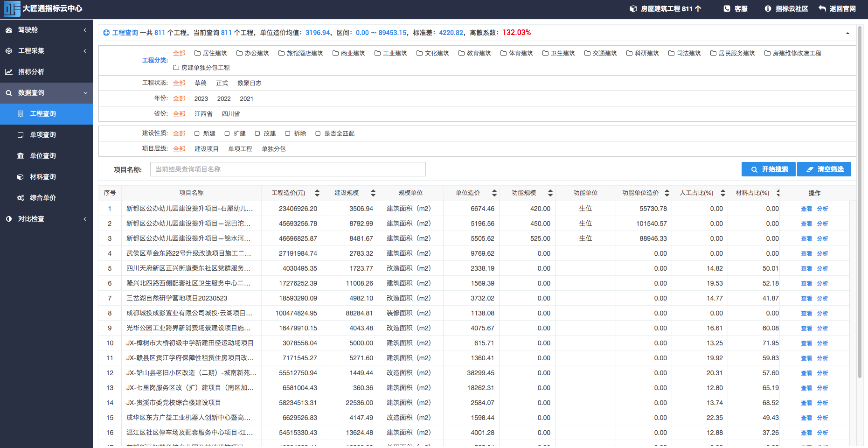Check the 拆除 checkbox
This screenshot has width=868, height=448.
coord(288,133)
